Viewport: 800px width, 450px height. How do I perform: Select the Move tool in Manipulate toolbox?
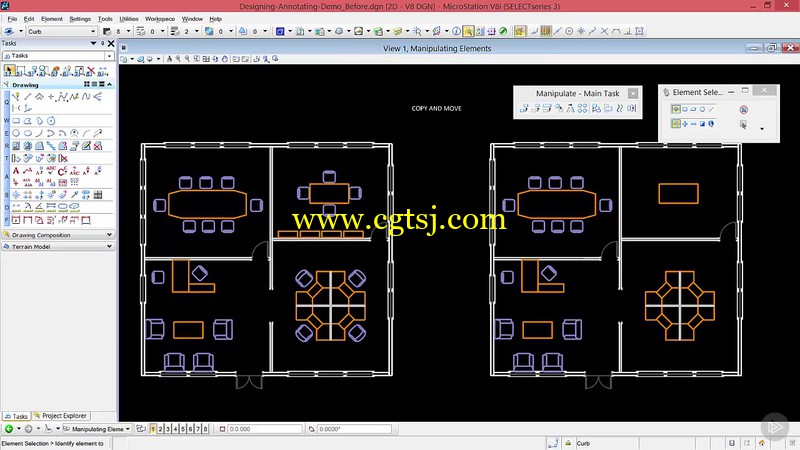click(x=536, y=108)
